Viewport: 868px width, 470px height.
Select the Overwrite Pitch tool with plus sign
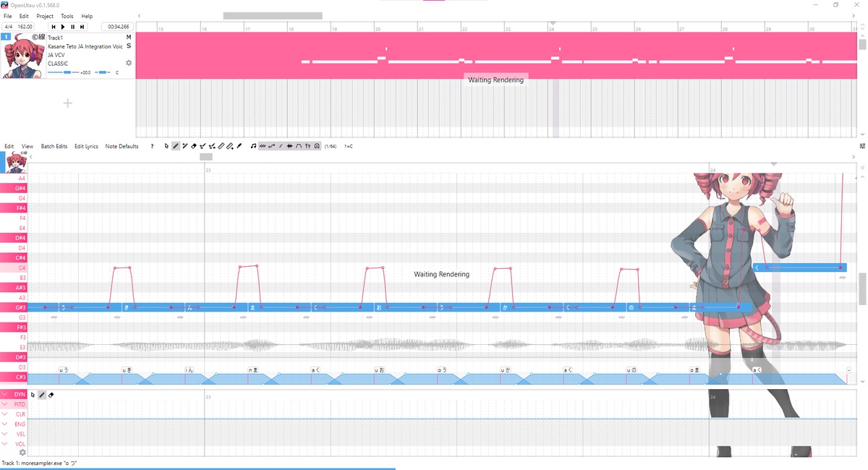coord(212,146)
